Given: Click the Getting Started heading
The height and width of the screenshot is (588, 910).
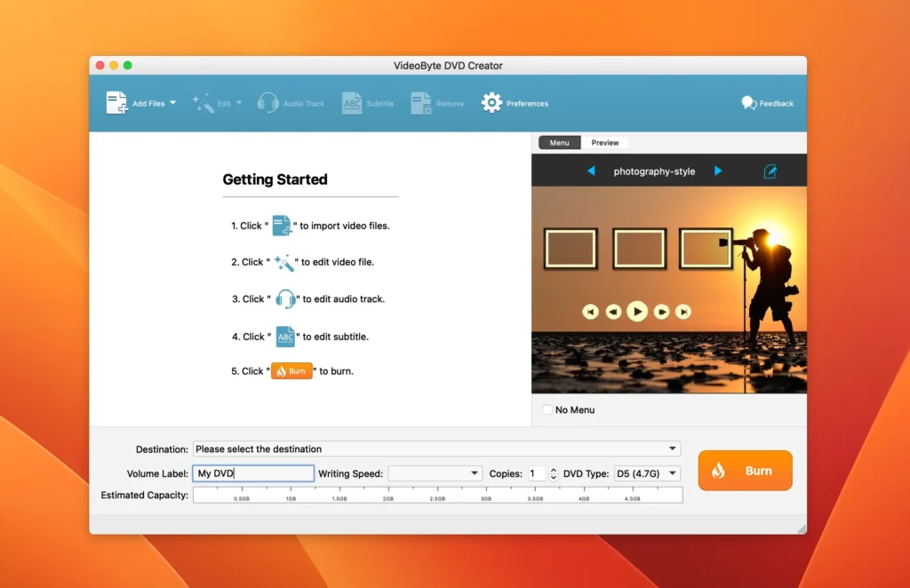Looking at the screenshot, I should pos(275,179).
